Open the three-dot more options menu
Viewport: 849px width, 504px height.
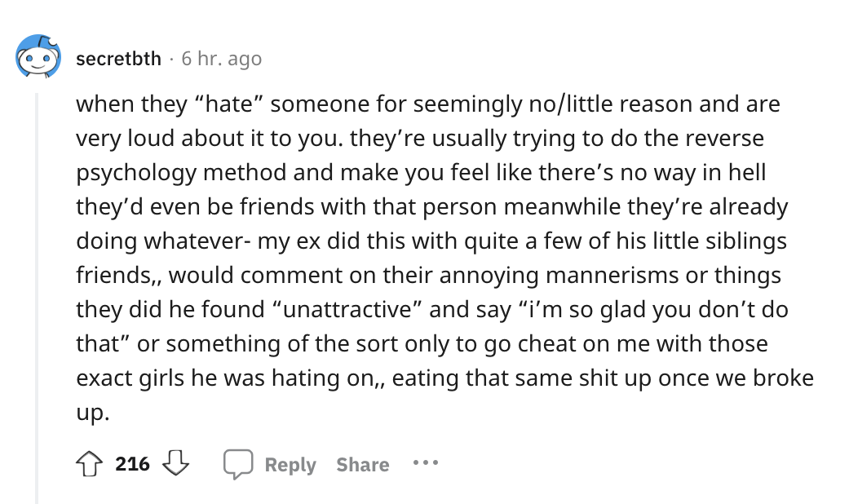[425, 463]
